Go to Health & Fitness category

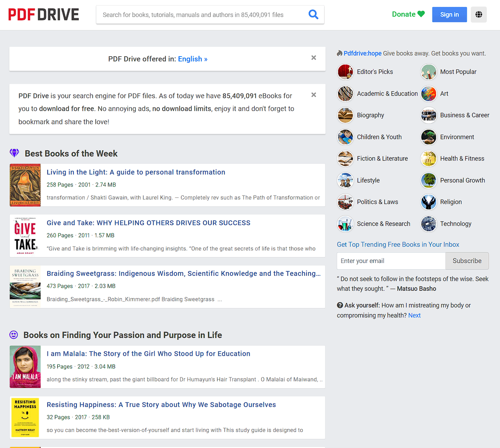(x=462, y=158)
